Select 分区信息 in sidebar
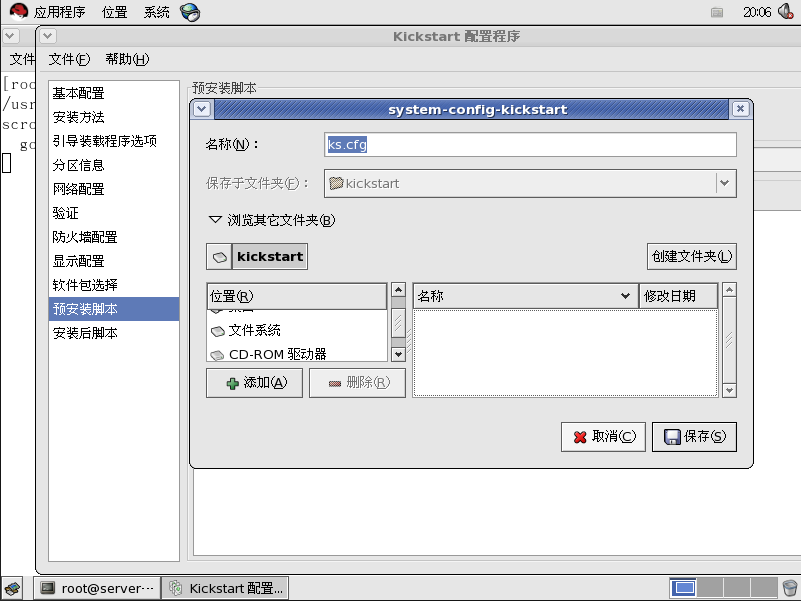 point(114,165)
